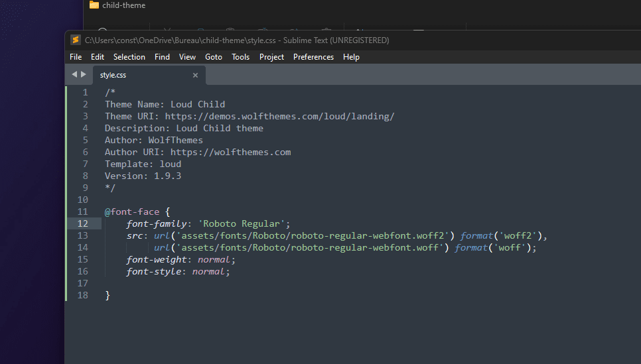Click 'Description: Loud Child theme' line
Screen dimensions: 641x364
184,128
